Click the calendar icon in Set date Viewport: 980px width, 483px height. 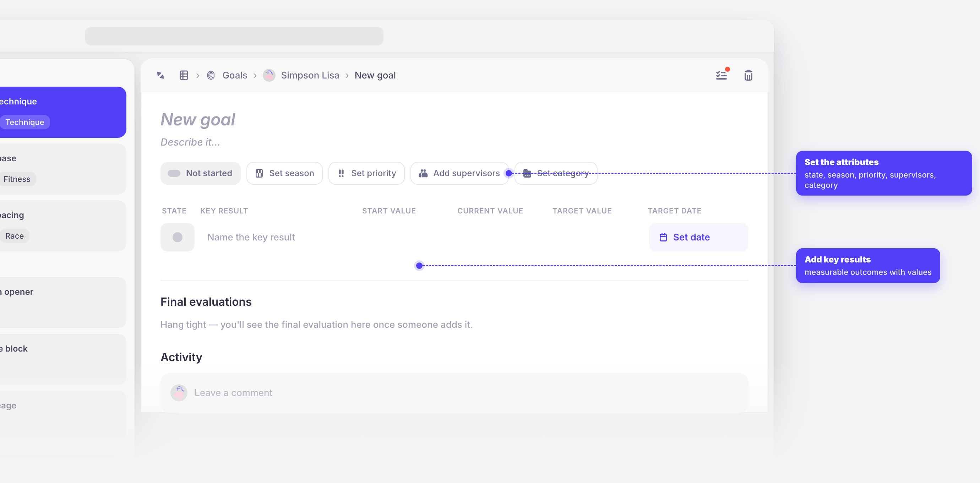663,237
